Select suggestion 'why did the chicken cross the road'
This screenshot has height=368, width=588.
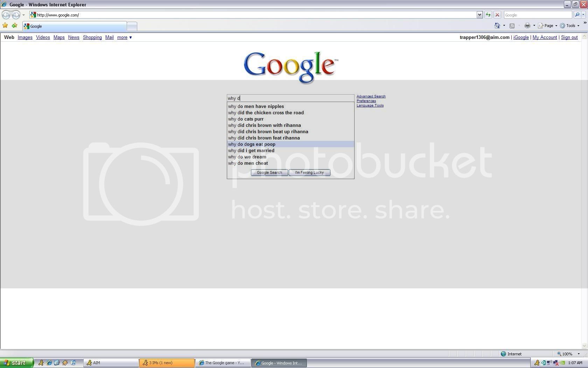click(290, 113)
